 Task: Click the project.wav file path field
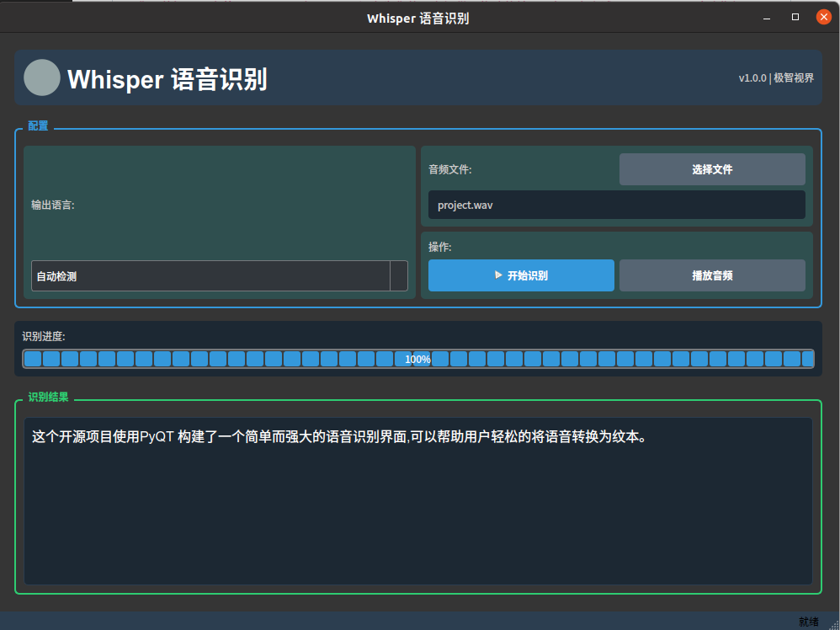[617, 205]
